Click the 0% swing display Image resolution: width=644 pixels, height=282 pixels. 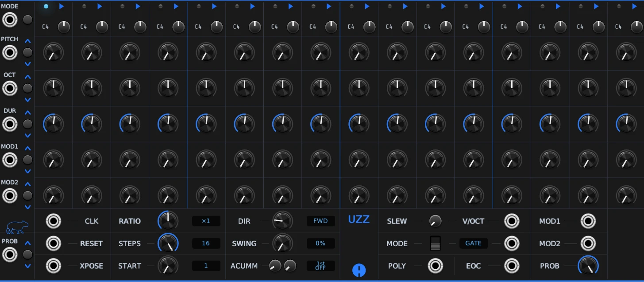(320, 243)
